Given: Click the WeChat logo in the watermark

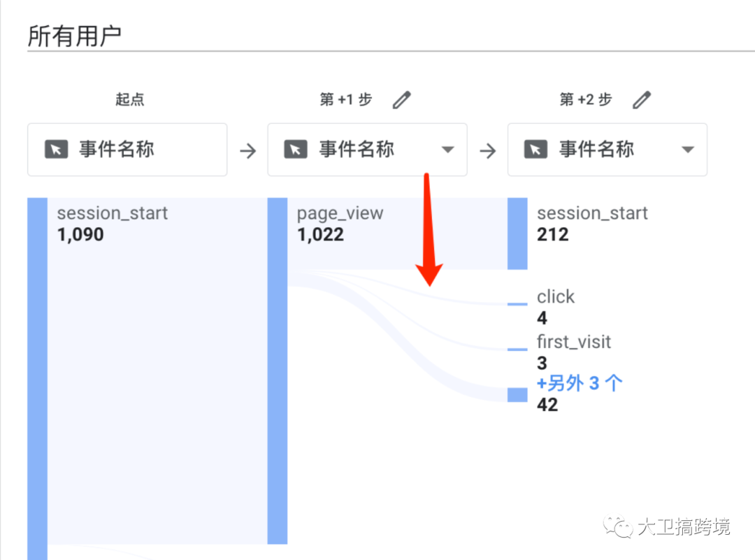Looking at the screenshot, I should point(618,526).
